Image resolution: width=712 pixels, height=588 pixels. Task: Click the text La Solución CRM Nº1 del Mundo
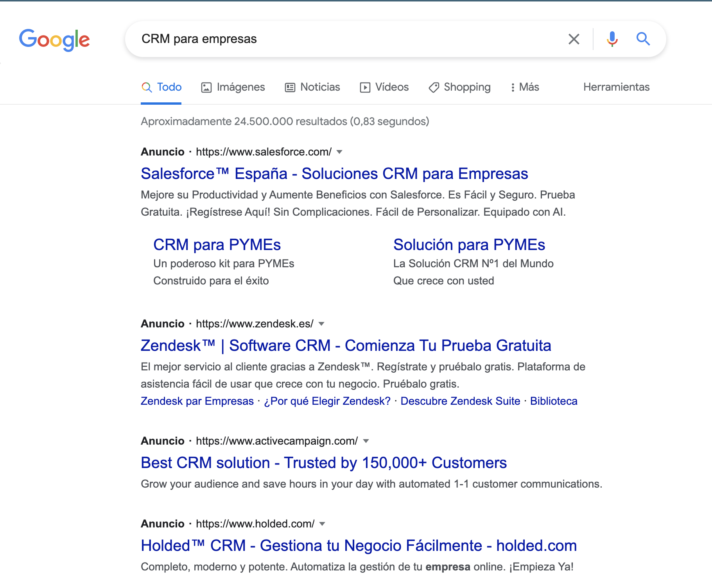[473, 264]
